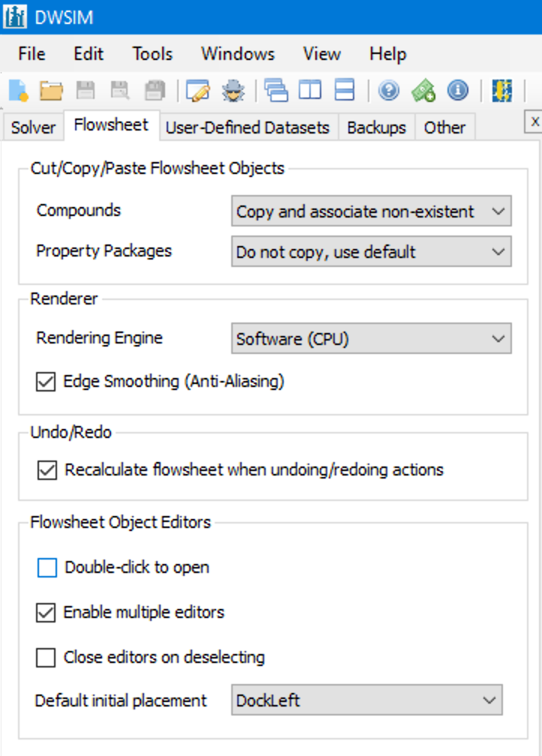This screenshot has height=756, width=542.
Task: Enable Double-click to open editors
Action: [x=46, y=568]
